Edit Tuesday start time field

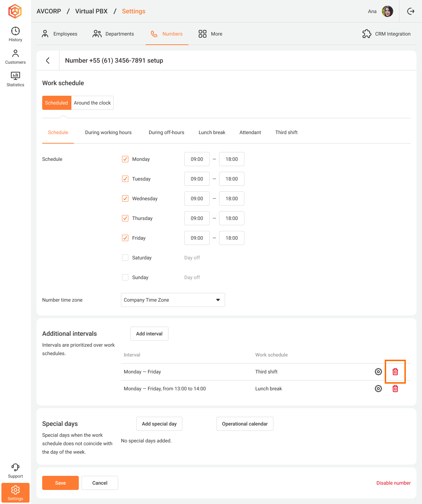(197, 179)
